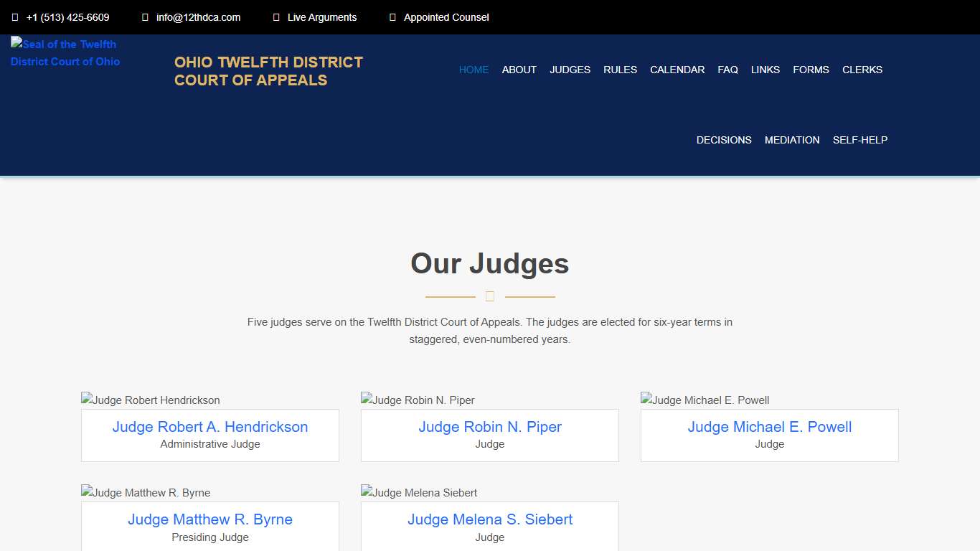Navigate to the CALENDAR page
This screenshot has height=551, width=980.
[677, 70]
